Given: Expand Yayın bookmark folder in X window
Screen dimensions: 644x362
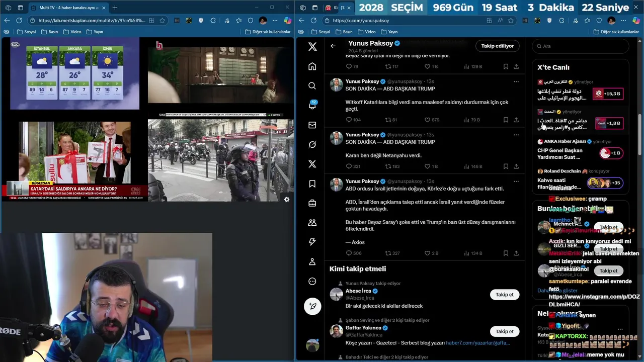Looking at the screenshot, I should 389,32.
